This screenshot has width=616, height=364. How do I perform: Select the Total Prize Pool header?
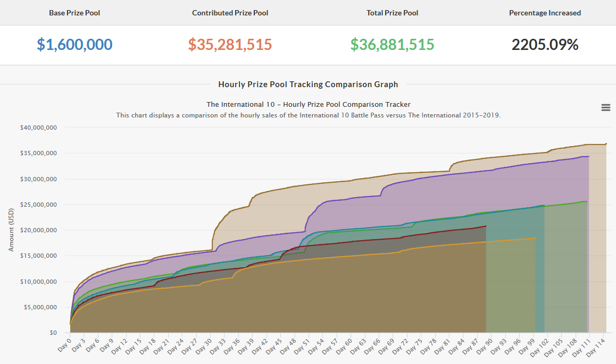pos(392,13)
